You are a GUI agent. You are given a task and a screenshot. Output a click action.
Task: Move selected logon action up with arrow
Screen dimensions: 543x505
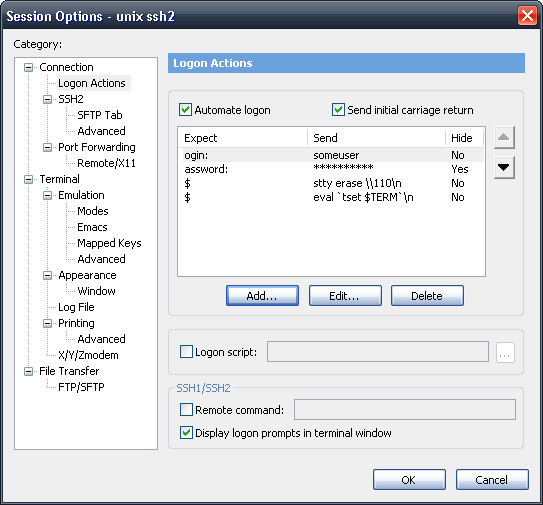(x=504, y=138)
